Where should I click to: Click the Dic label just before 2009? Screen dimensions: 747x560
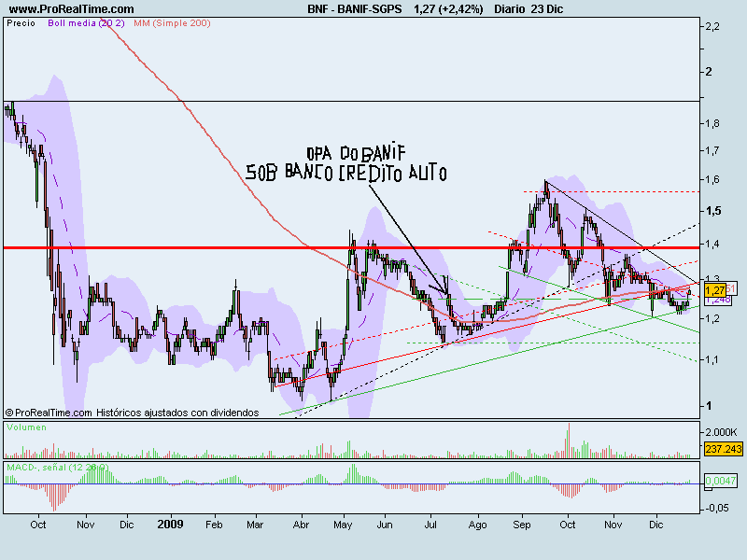pos(127,525)
